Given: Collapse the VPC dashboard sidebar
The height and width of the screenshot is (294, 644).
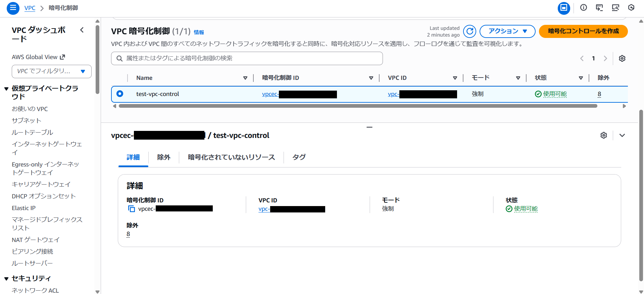Looking at the screenshot, I should [x=82, y=30].
